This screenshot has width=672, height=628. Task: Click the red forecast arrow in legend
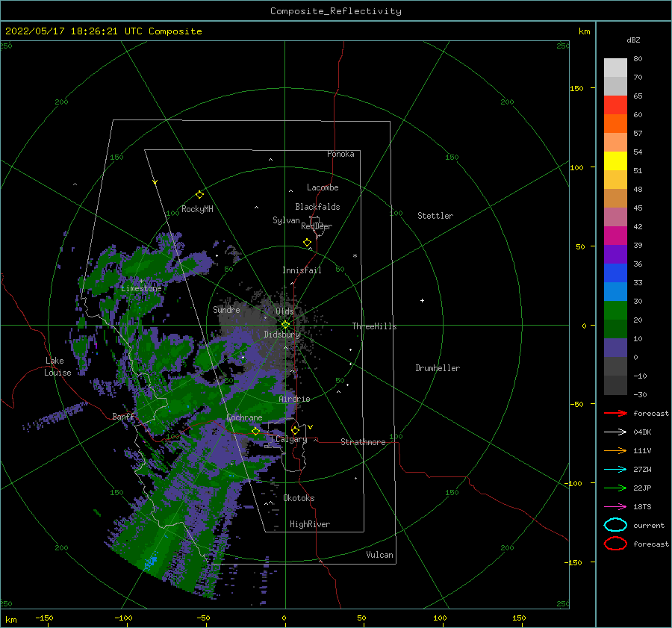pos(615,413)
